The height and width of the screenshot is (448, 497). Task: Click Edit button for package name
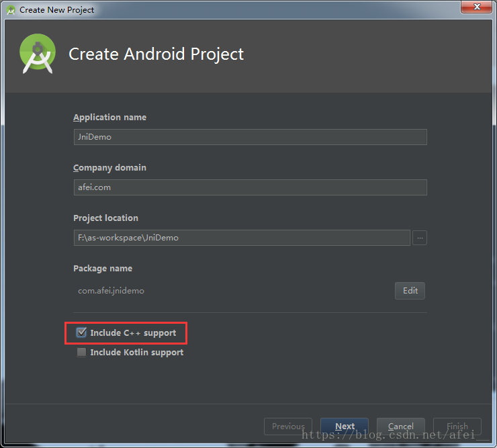click(410, 291)
